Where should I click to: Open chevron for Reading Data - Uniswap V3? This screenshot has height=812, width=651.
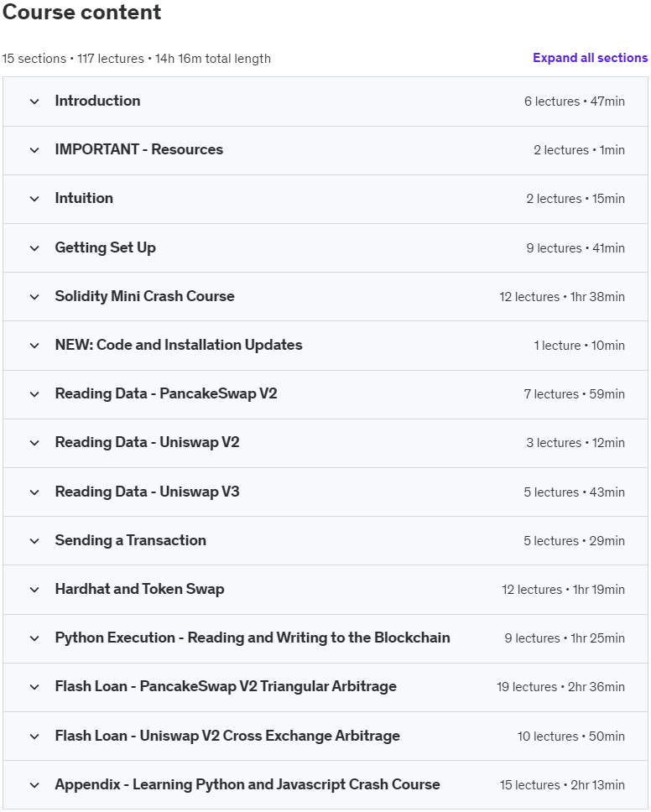pos(34,492)
